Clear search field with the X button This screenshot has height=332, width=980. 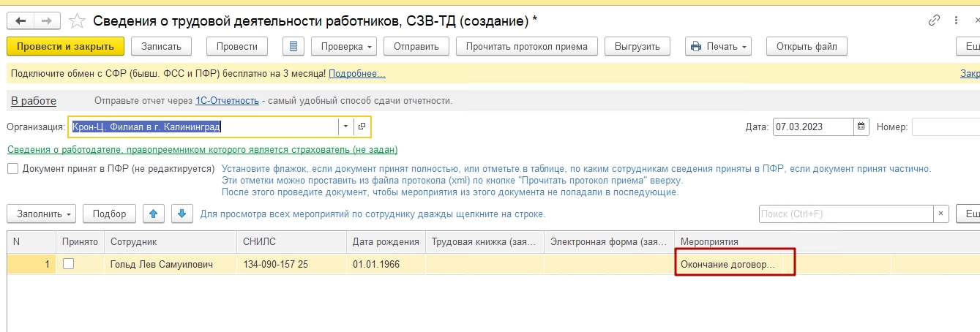pos(941,214)
